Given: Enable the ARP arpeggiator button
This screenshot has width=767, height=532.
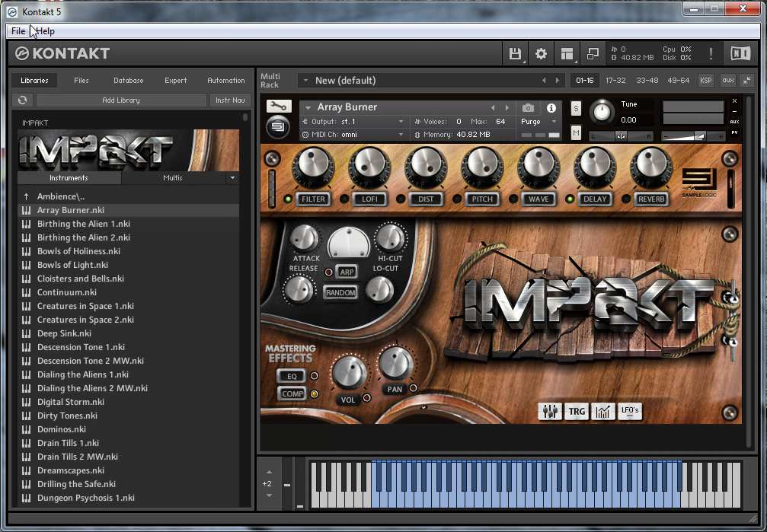Looking at the screenshot, I should point(347,272).
